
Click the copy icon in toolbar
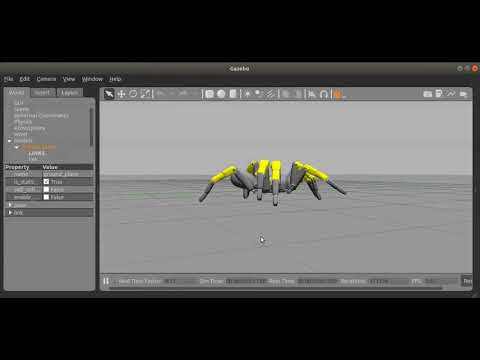tap(286, 94)
